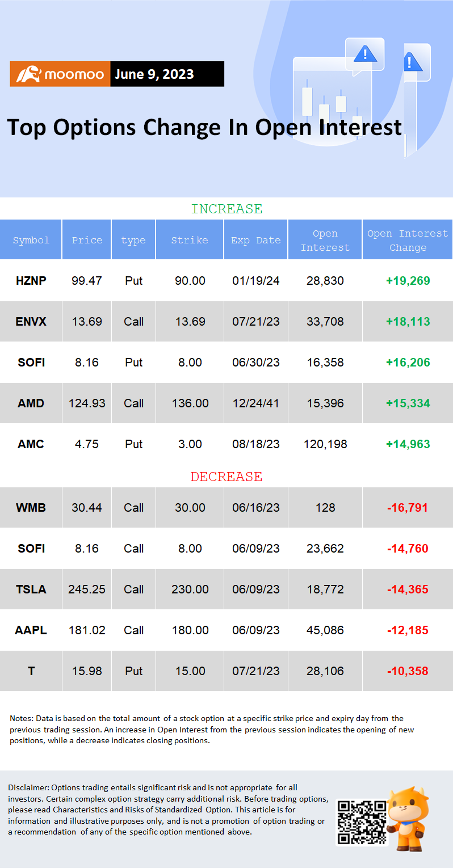Click the June 9, 2023 date label

coord(154,74)
